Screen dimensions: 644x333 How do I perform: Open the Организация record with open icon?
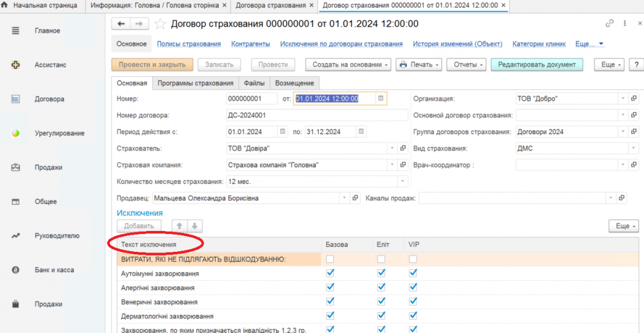(x=633, y=99)
